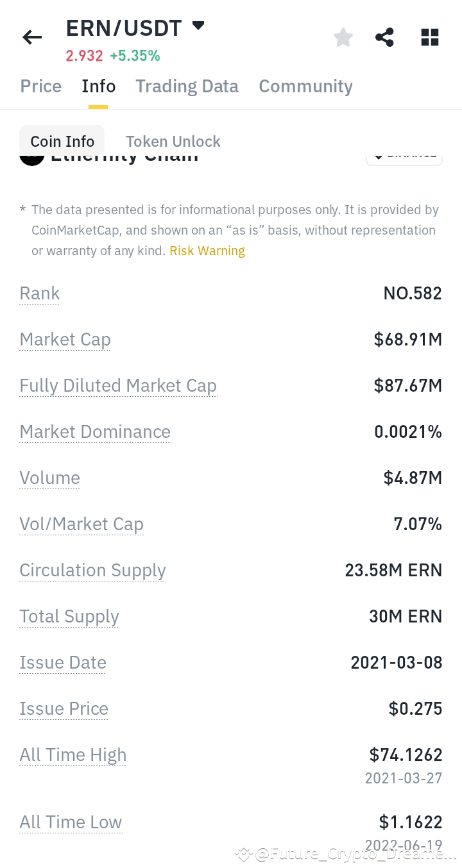Show Market Dominance explanation
The image size is (462, 868).
[95, 432]
